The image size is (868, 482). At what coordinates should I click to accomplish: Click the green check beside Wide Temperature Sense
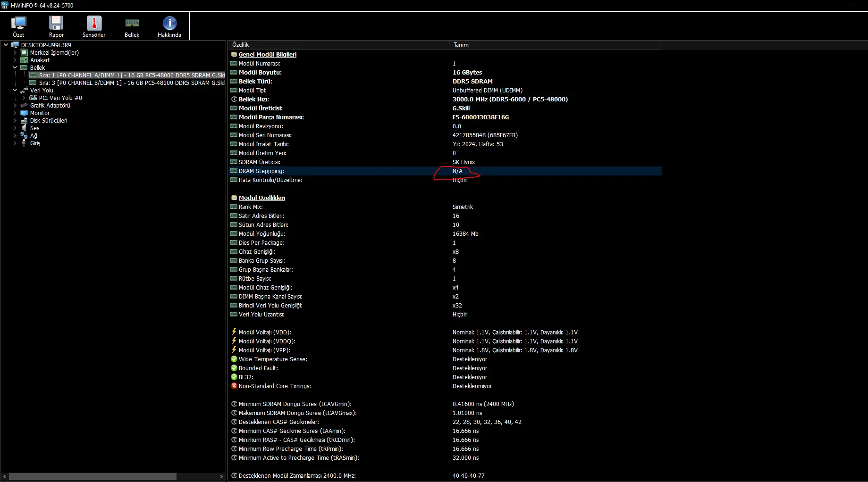click(234, 359)
